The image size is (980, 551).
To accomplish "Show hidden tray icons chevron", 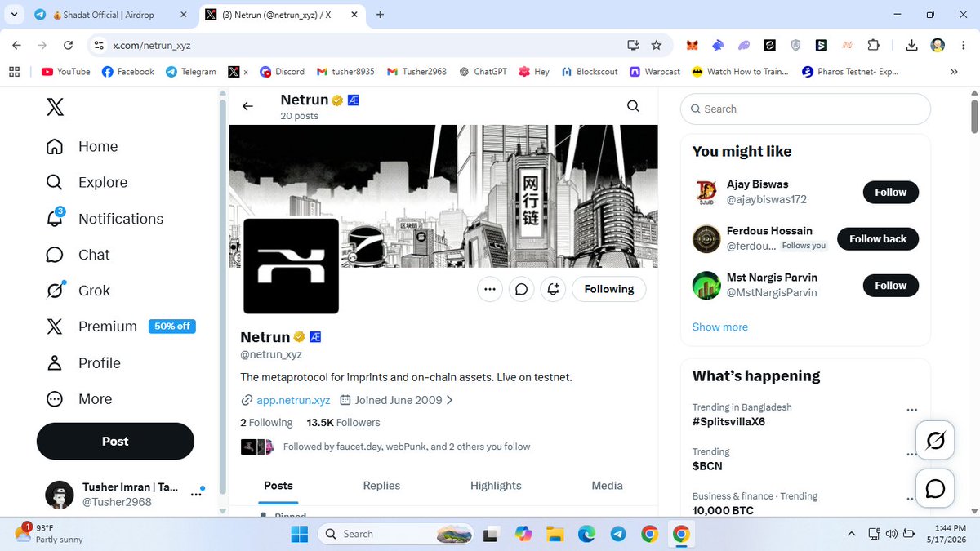I will pos(851,534).
